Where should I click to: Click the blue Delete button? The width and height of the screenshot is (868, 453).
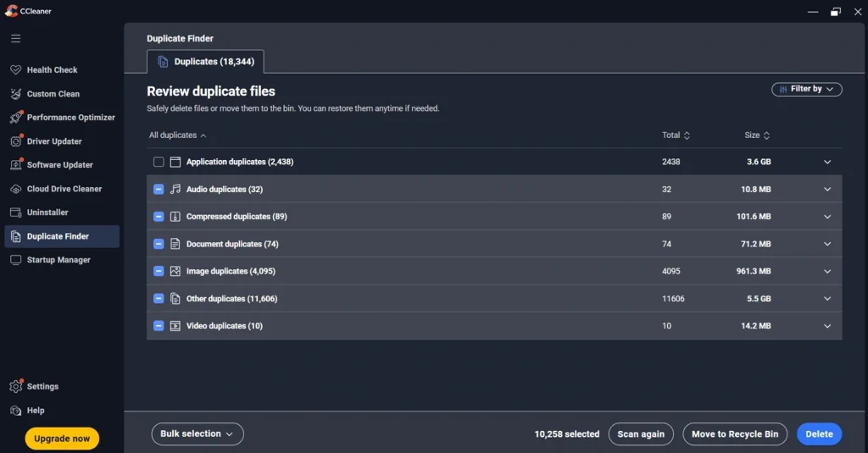[819, 434]
